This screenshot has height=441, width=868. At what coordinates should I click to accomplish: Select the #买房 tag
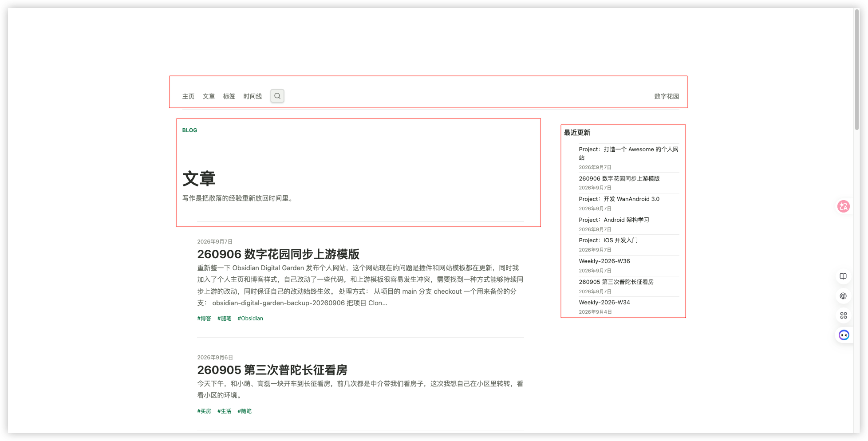pyautogui.click(x=204, y=411)
